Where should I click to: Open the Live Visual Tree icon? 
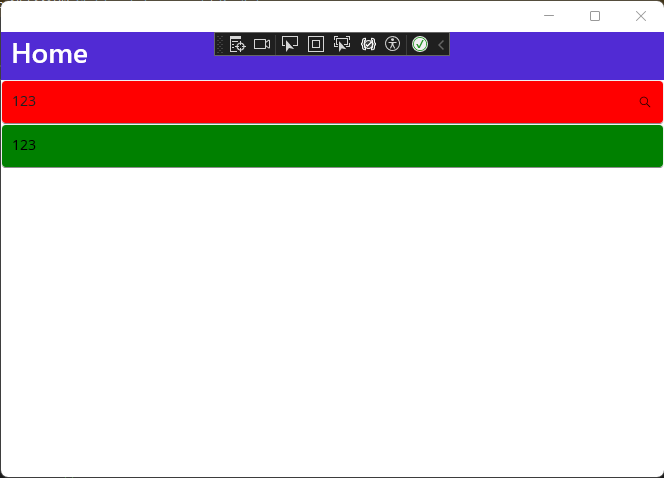[237, 44]
